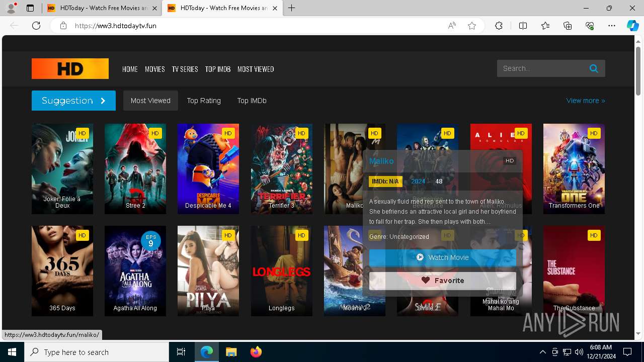Image resolution: width=644 pixels, height=362 pixels.
Task: Open tab actions menu icon
Action: (x=30, y=8)
